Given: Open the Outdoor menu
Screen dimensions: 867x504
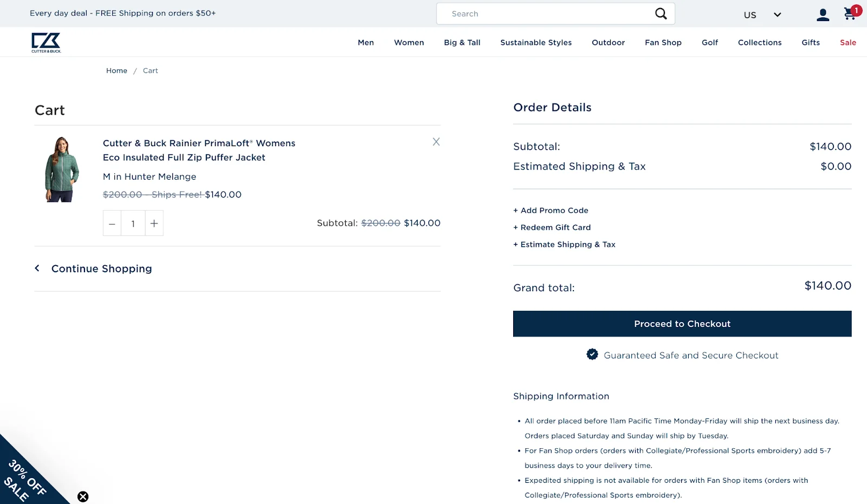Looking at the screenshot, I should click(608, 42).
